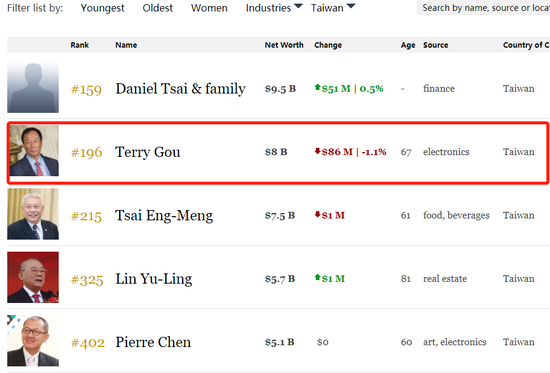Open the Industries filter dropdown

point(274,8)
